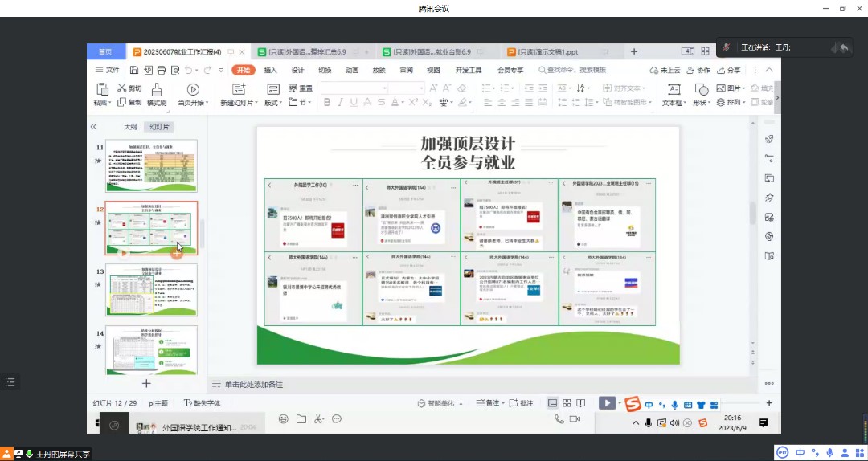Screen dimensions: 868x461
Task: Open the File menu
Action: coord(108,71)
